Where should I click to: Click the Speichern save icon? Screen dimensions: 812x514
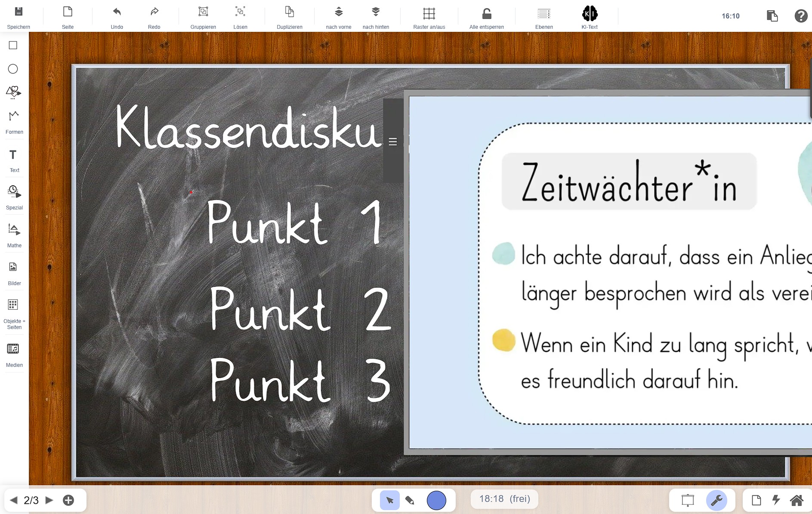19,12
